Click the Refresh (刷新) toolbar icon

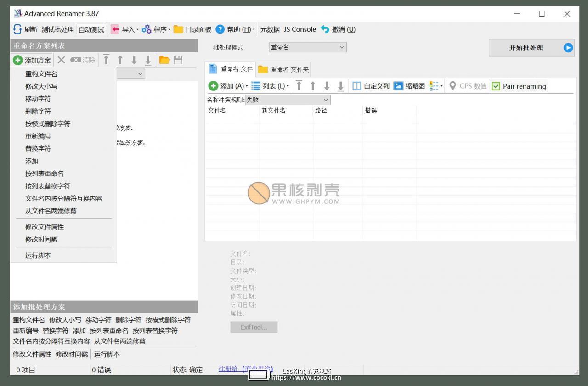tap(17, 29)
